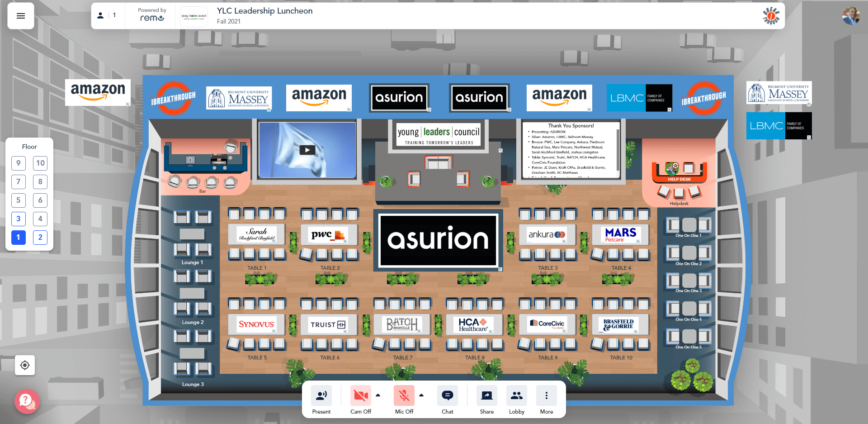This screenshot has height=424, width=868.
Task: Switch to floor 9
Action: [19, 163]
